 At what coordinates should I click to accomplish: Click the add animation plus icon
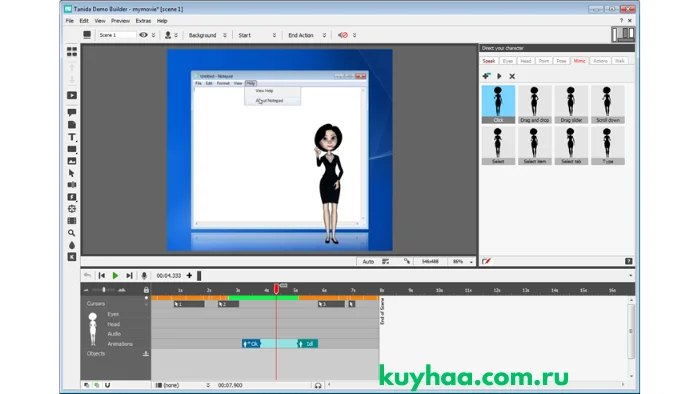486,76
